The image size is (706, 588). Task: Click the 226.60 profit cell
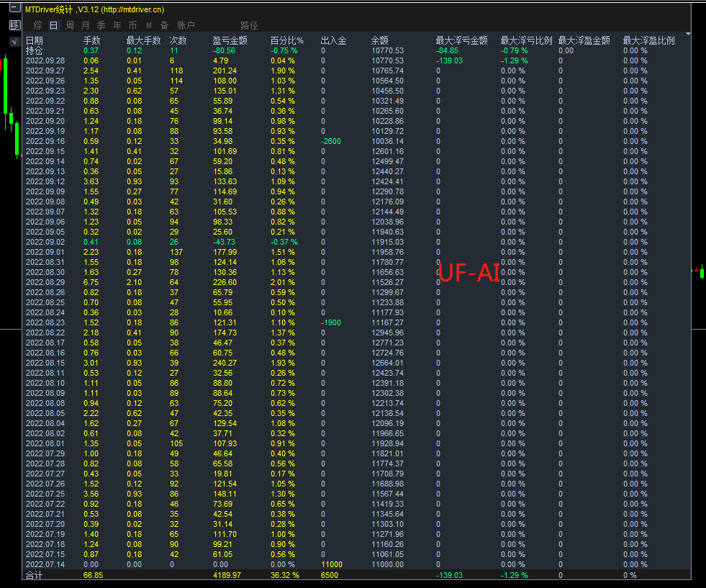tap(225, 282)
